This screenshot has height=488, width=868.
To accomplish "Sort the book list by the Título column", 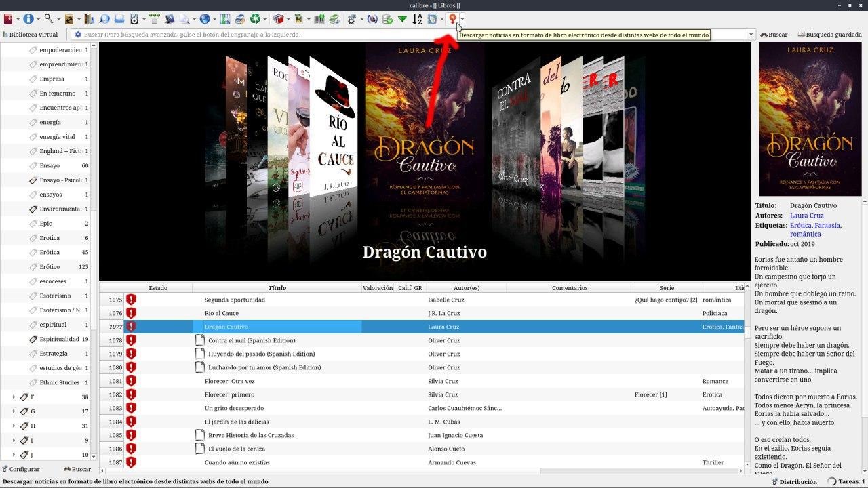I will click(277, 288).
